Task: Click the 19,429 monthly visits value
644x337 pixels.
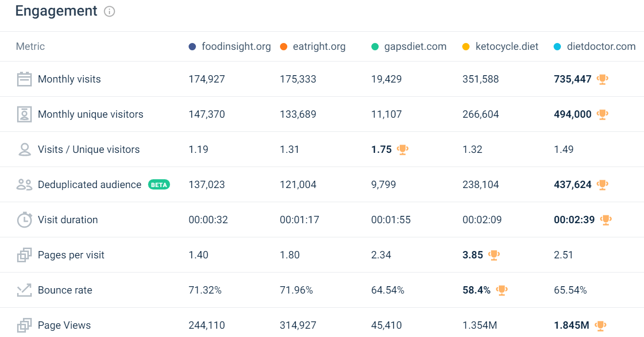Action: (386, 79)
